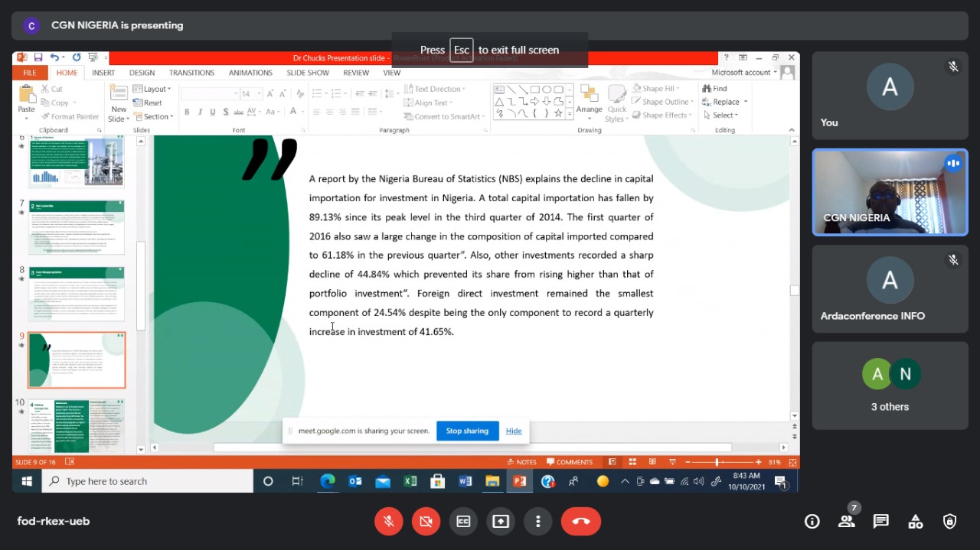Turn on camera in Meet controls
This screenshot has height=550, width=980.
(426, 521)
